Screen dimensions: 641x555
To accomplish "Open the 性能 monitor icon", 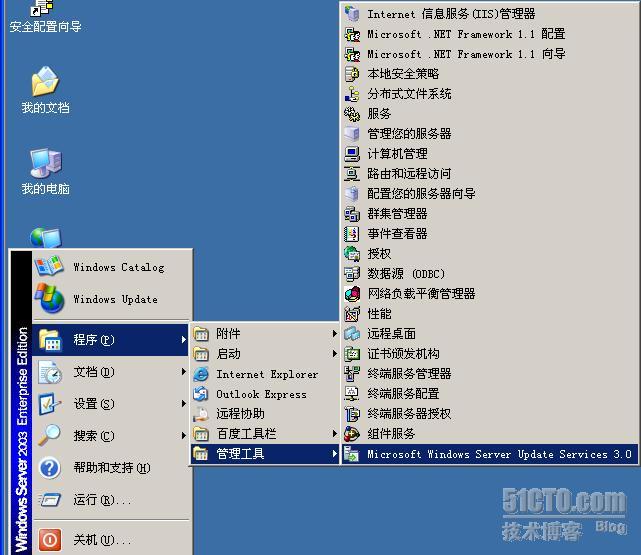I will point(352,314).
